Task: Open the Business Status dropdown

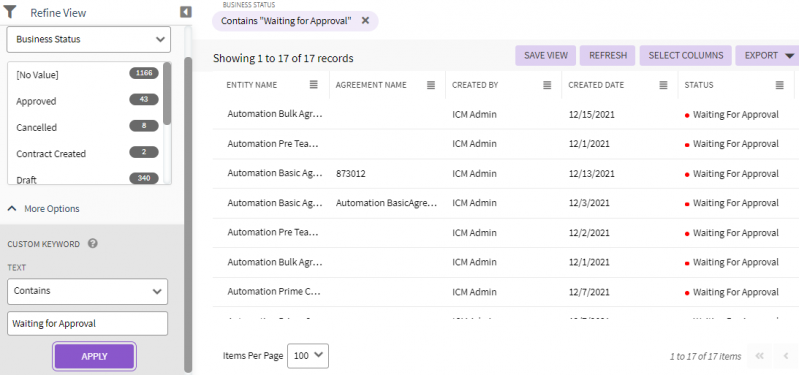Action: pyautogui.click(x=89, y=39)
